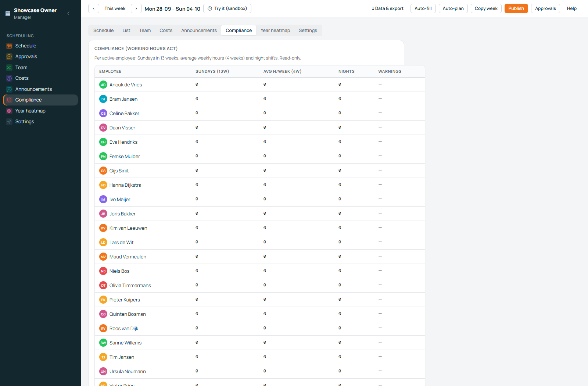Image resolution: width=588 pixels, height=386 pixels.
Task: Open Costs in the sidebar
Action: 40,78
